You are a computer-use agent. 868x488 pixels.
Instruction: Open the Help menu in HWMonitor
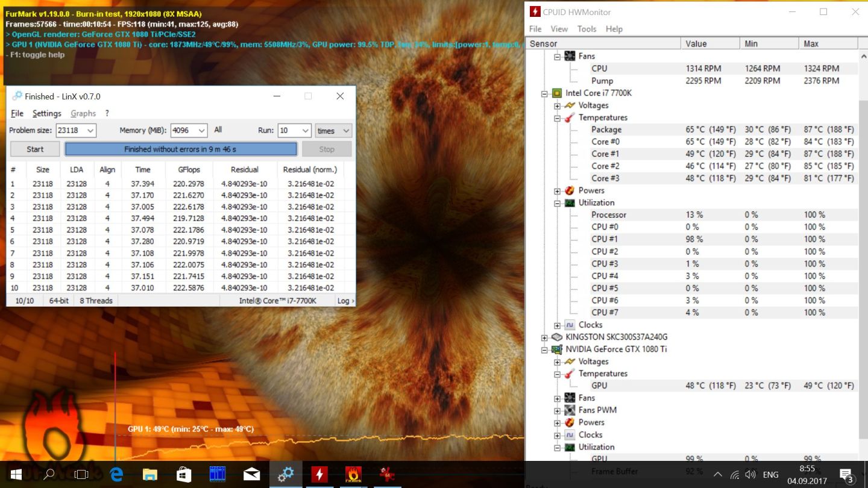tap(614, 29)
